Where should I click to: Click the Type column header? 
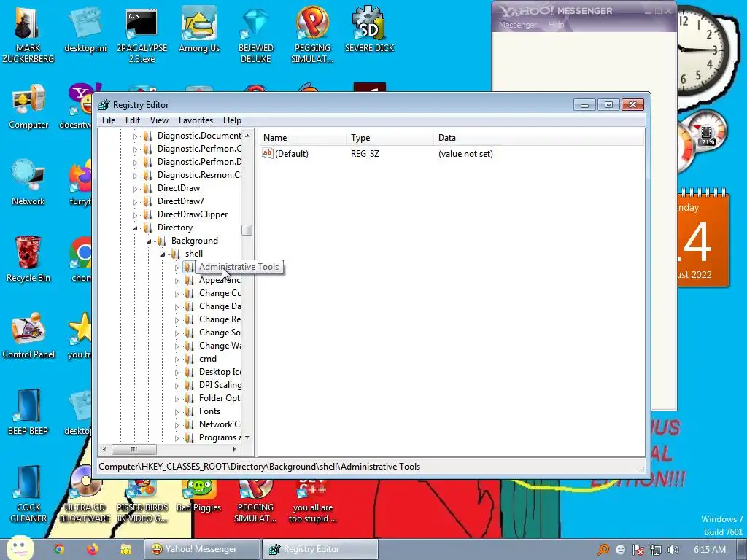[x=390, y=138]
